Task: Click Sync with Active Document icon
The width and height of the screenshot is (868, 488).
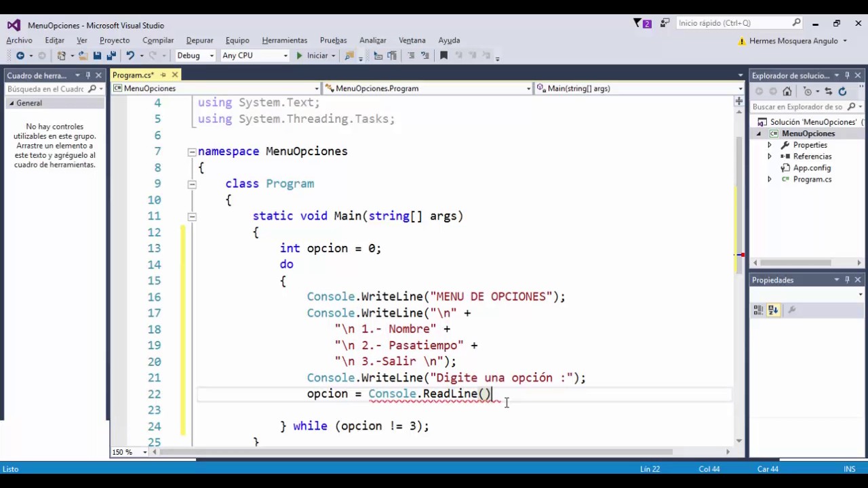Action: [x=828, y=91]
